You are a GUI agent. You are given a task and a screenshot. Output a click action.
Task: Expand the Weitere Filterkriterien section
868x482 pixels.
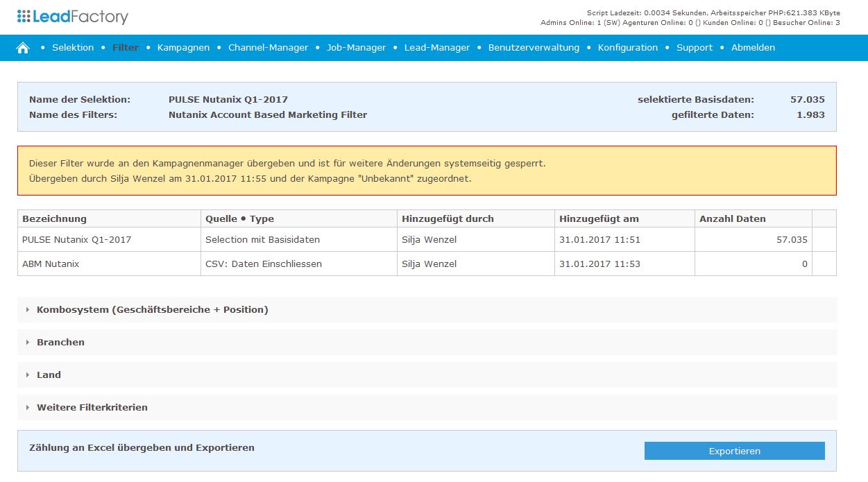[x=427, y=408]
